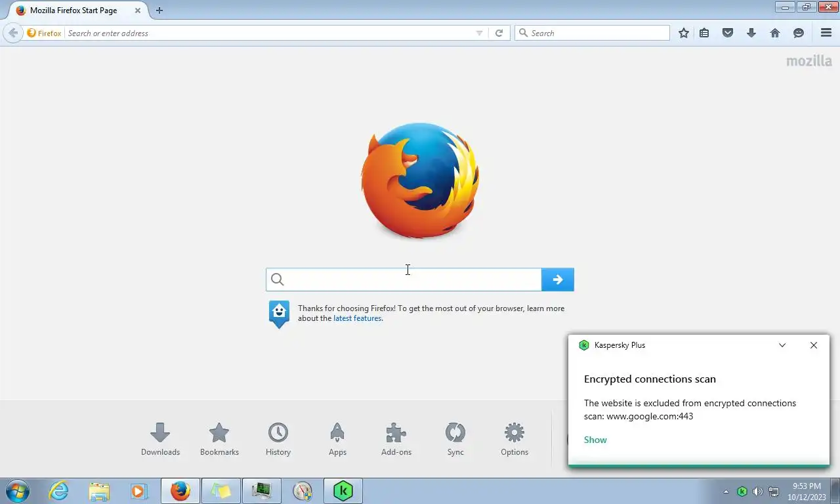Open Windows Media Player from taskbar
The height and width of the screenshot is (504, 840).
pyautogui.click(x=138, y=491)
